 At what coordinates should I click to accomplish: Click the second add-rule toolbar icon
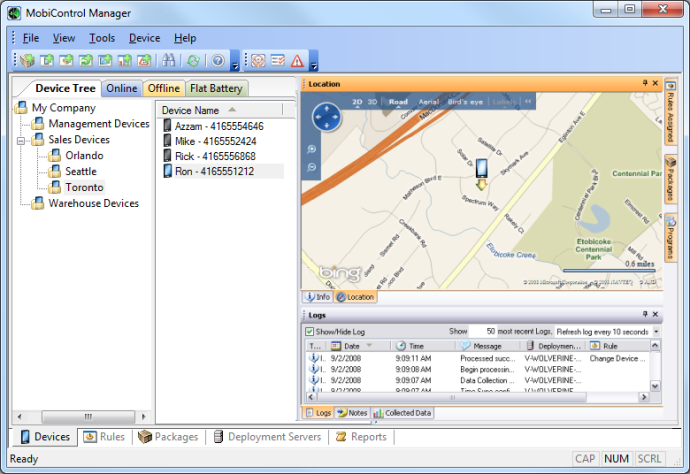pos(66,60)
